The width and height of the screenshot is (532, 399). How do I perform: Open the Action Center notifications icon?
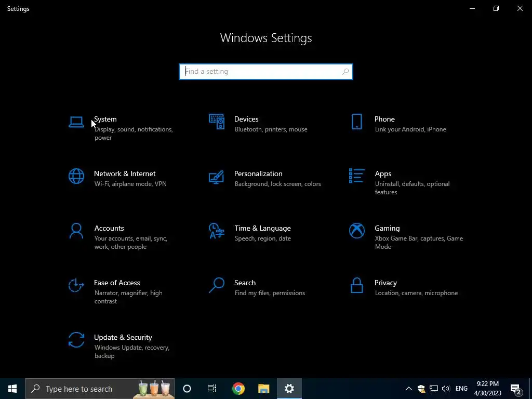click(x=516, y=389)
